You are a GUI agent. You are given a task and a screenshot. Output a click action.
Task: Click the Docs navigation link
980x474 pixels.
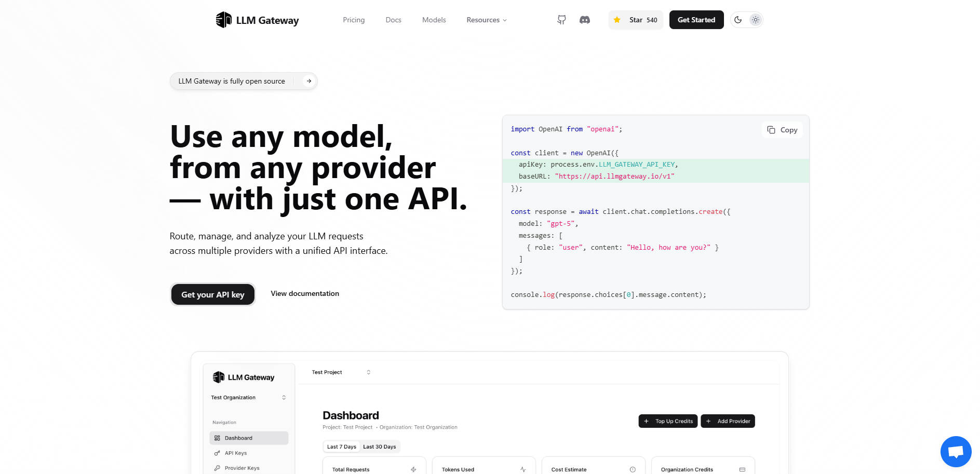[393, 20]
